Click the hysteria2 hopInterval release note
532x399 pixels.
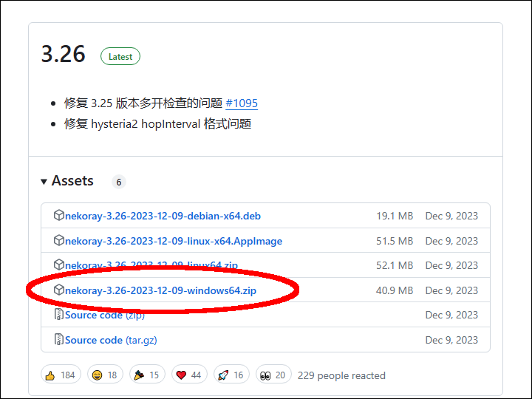pos(157,124)
